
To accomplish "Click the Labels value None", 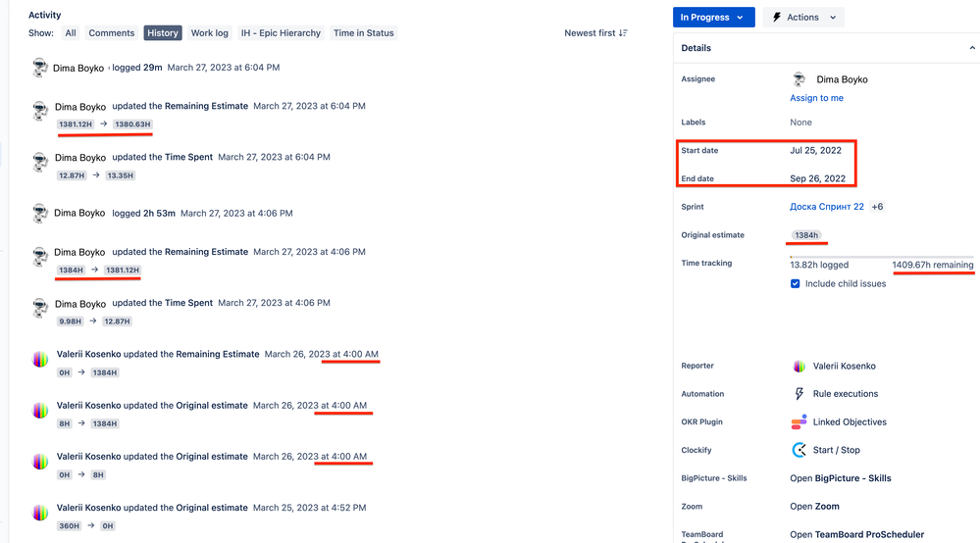I will [x=800, y=123].
